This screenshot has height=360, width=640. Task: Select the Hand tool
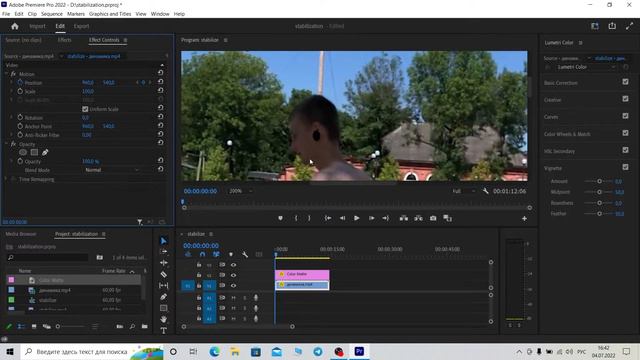pyautogui.click(x=163, y=319)
